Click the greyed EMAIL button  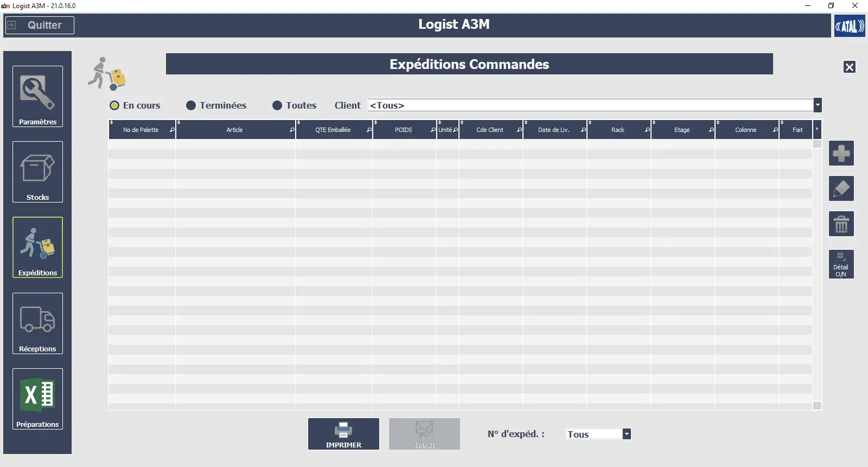coord(425,434)
